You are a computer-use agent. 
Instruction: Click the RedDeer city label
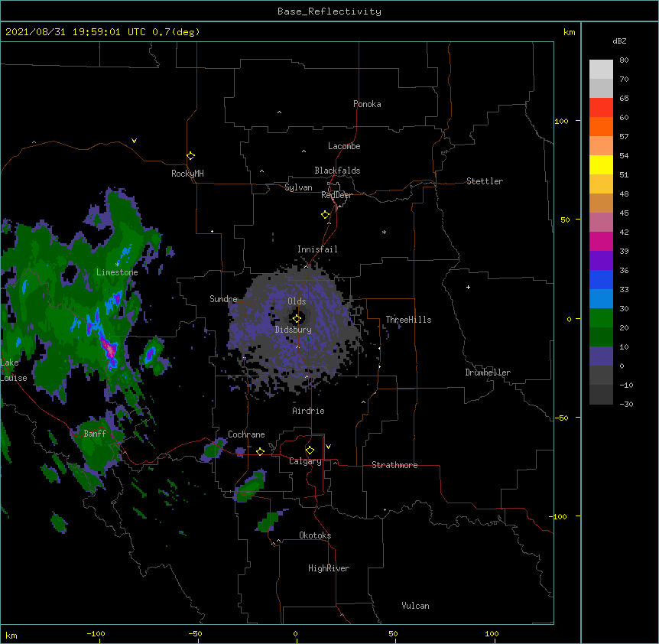[336, 195]
